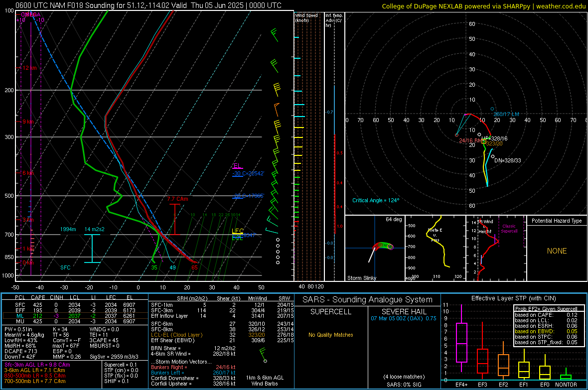Click the Eff Inflow Layer row label
The image size is (588, 390).
pyautogui.click(x=170, y=316)
